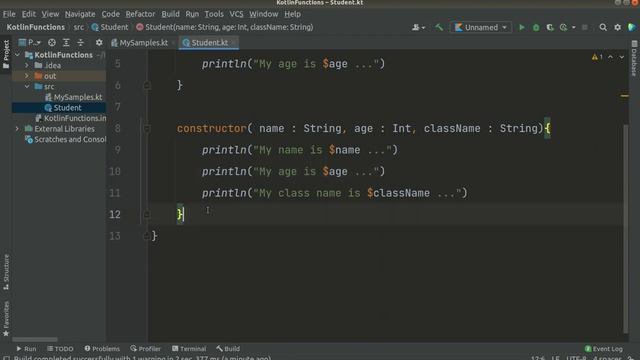Go to previous highlighted problem arrow
Viewport: 640px width, 360px height.
click(610, 57)
